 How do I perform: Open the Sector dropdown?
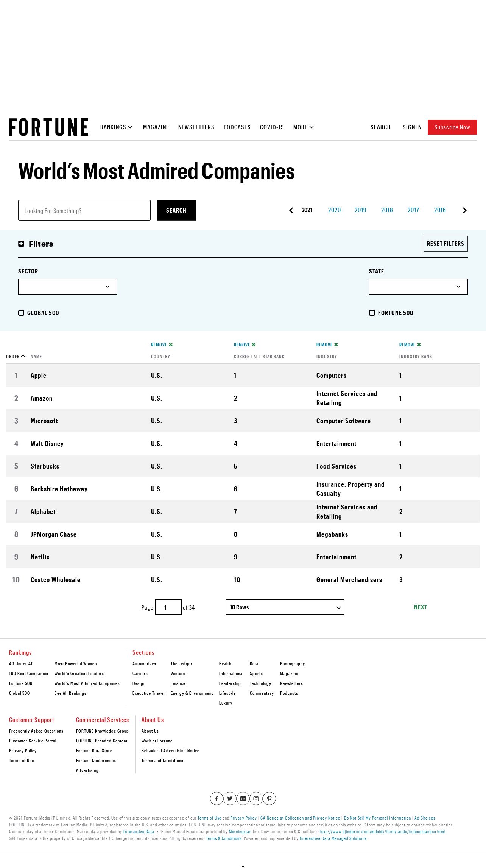pyautogui.click(x=67, y=287)
